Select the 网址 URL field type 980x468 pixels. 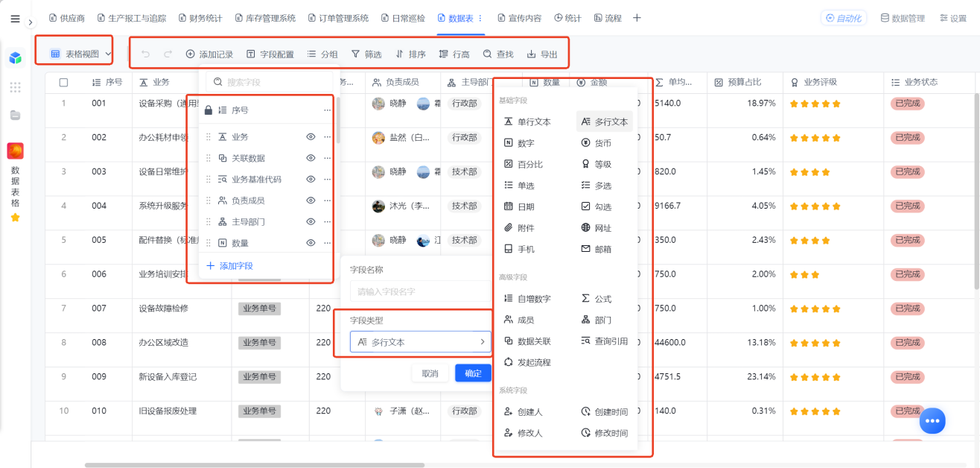596,228
